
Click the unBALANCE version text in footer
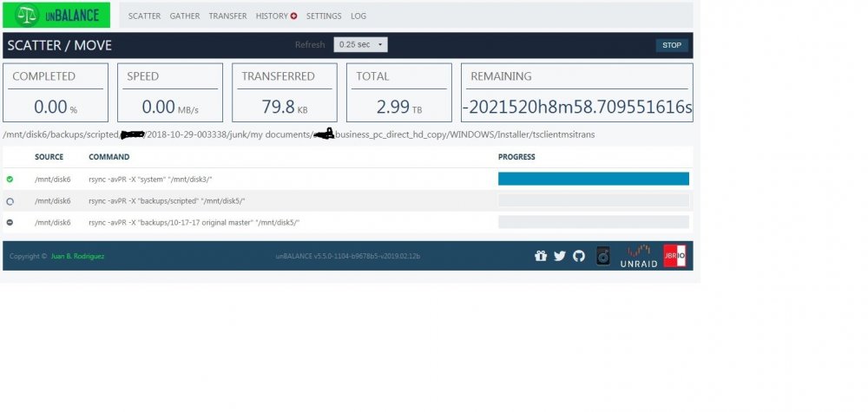(x=348, y=257)
